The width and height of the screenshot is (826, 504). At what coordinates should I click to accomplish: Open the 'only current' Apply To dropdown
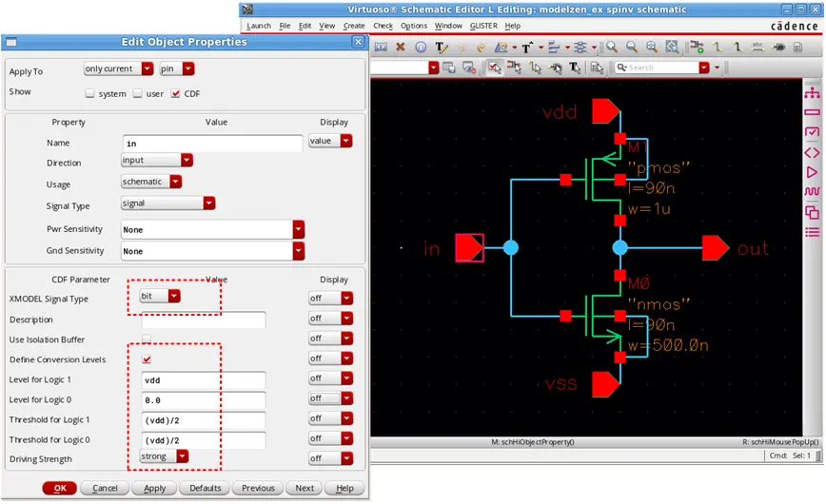pos(118,68)
